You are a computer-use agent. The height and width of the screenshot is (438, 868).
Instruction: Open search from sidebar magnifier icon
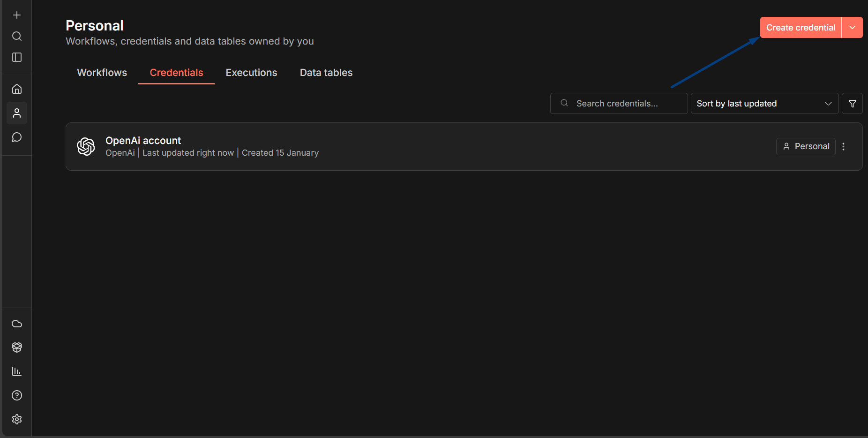pos(17,36)
